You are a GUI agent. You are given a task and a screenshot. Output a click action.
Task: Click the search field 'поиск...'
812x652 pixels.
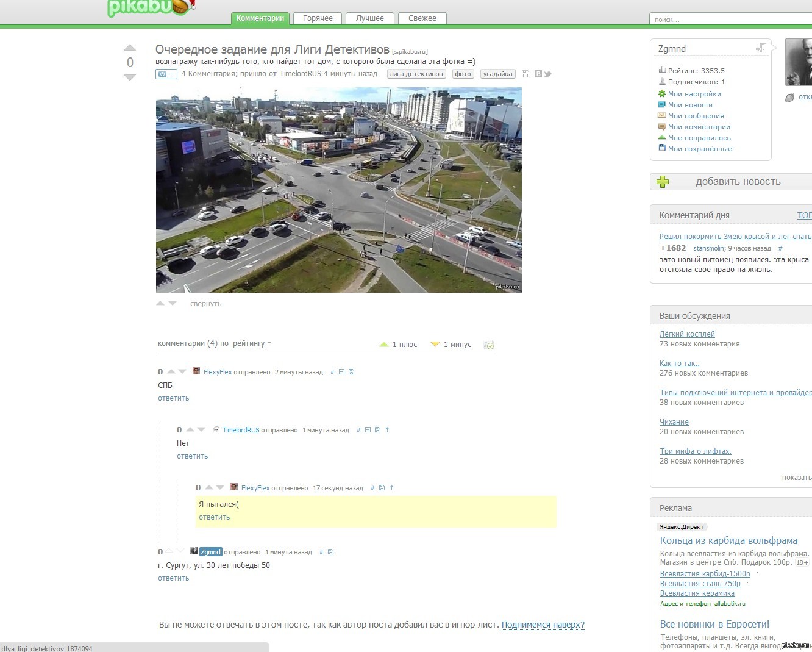(729, 20)
